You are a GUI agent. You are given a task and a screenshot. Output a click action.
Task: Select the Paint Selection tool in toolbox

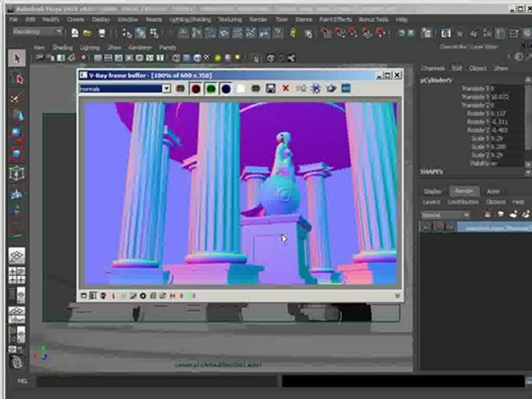pos(16,99)
